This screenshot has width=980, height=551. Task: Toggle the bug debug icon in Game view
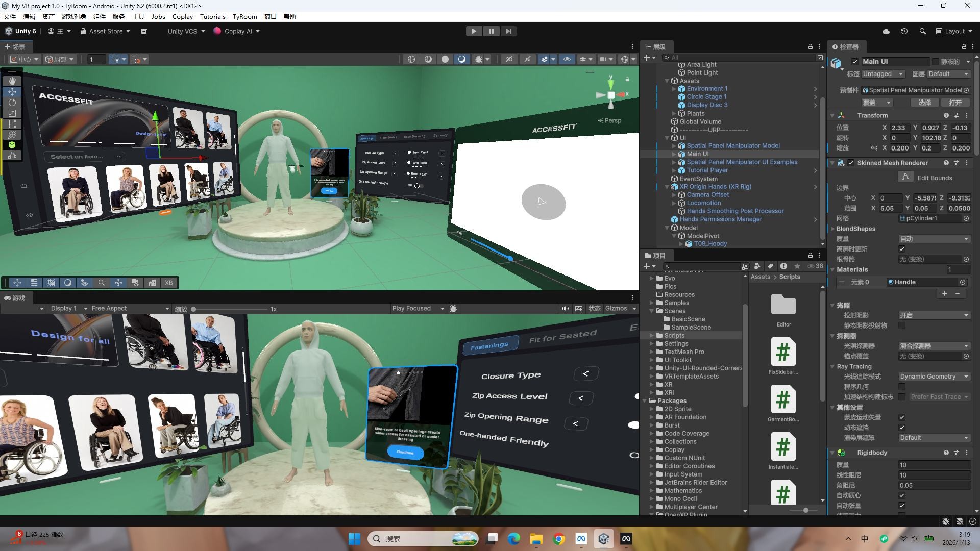[x=453, y=309]
